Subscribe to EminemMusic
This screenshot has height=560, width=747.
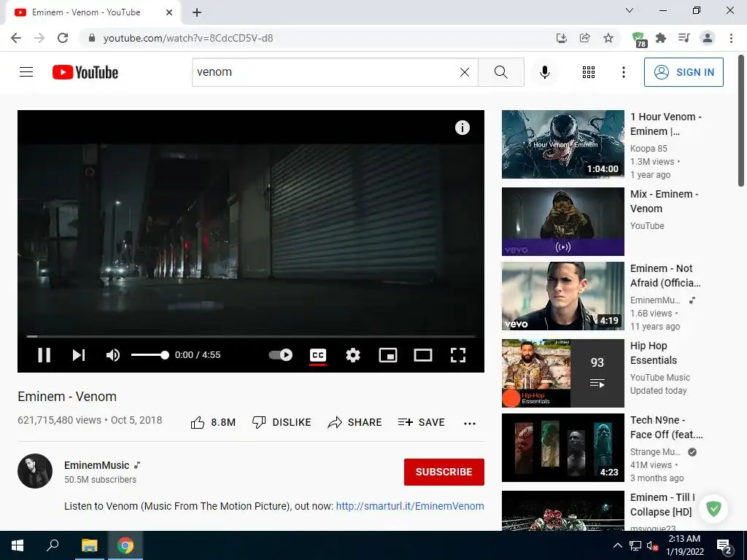444,472
